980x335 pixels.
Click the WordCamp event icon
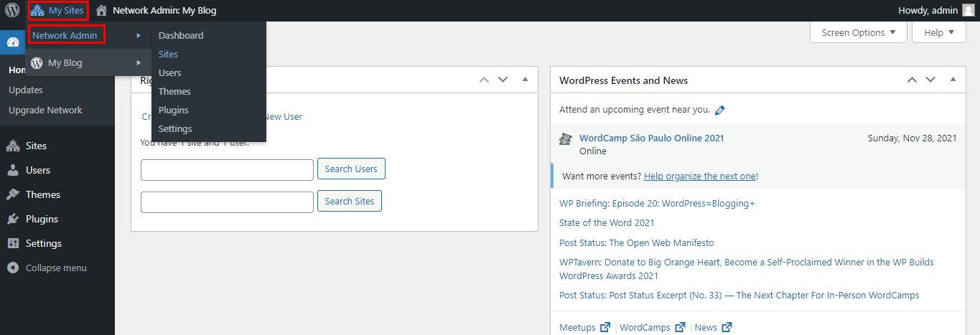566,138
